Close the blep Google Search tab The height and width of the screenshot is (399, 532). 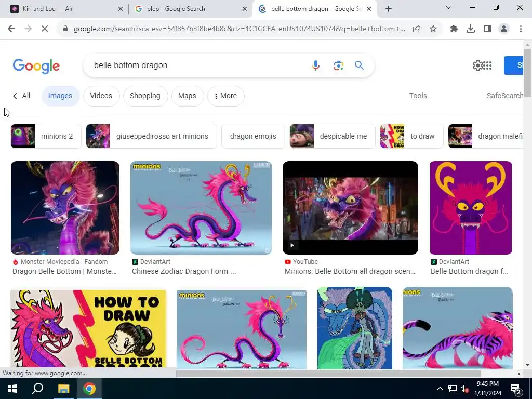[245, 9]
